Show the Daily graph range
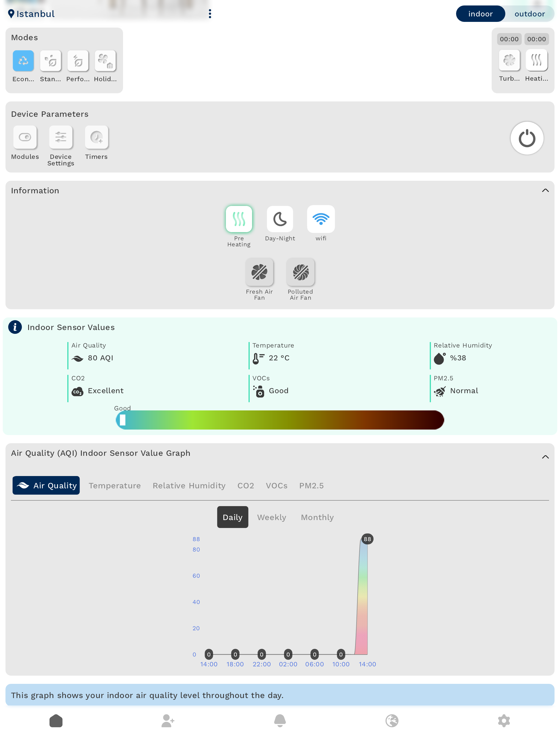 pyautogui.click(x=233, y=517)
